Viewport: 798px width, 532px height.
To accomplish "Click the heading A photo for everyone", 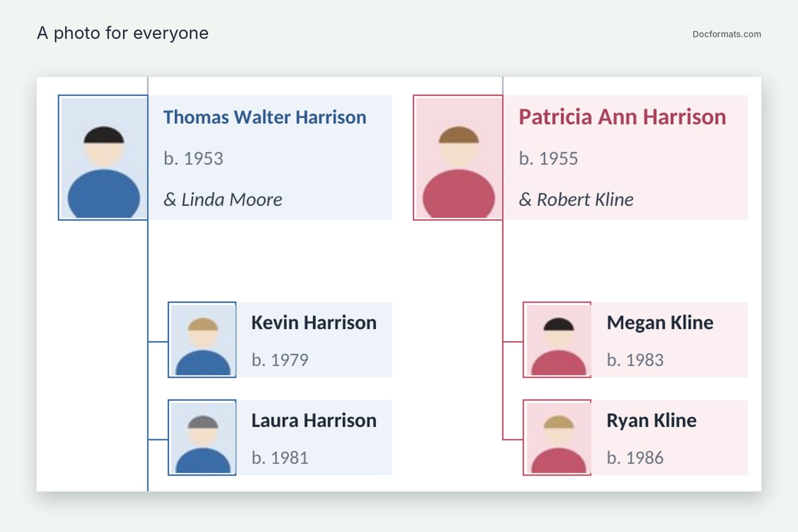I will click(123, 33).
